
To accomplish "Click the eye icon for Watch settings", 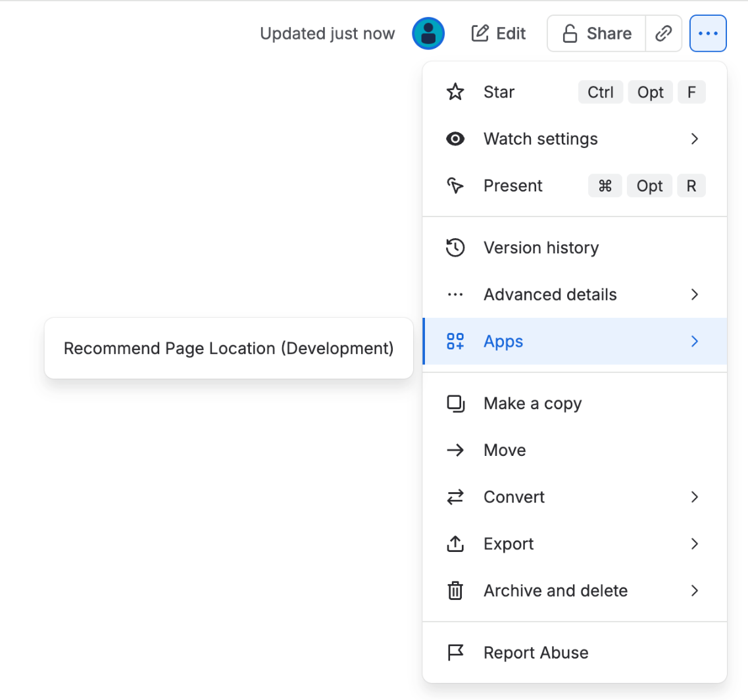I will 455,139.
